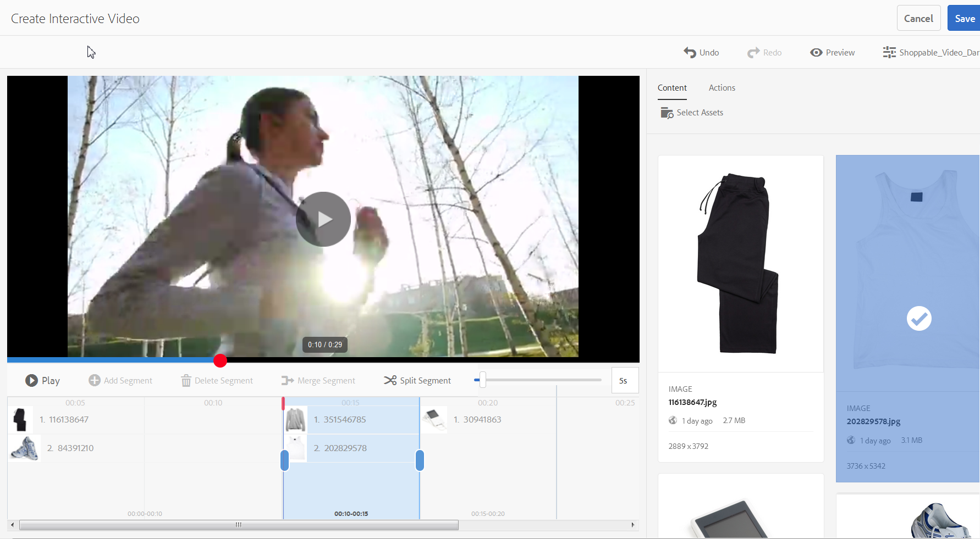The image size is (980, 539).
Task: Click the red playhead marker on timeline
Action: pyautogui.click(x=283, y=404)
